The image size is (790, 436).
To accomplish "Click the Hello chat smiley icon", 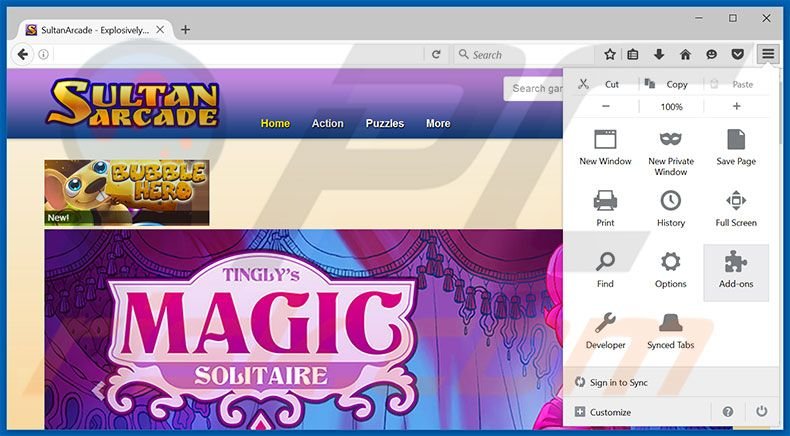I will pyautogui.click(x=711, y=54).
